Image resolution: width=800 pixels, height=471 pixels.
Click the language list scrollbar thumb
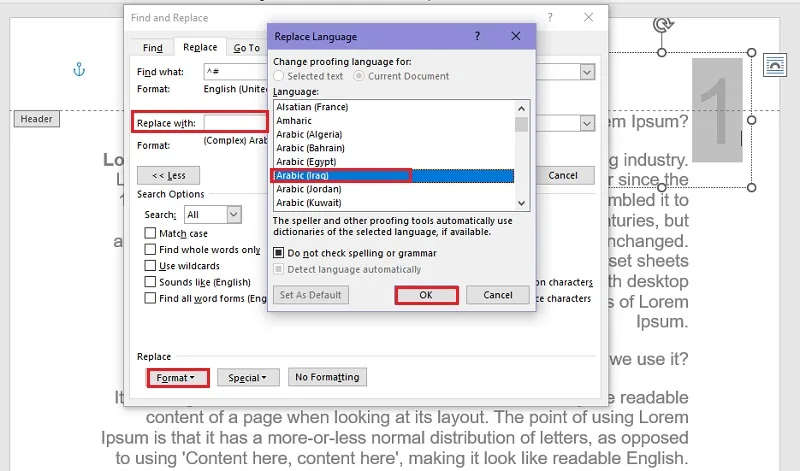(521, 125)
